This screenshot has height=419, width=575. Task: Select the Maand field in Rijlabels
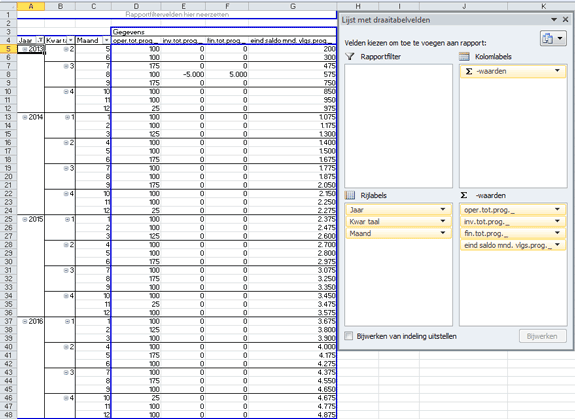398,233
